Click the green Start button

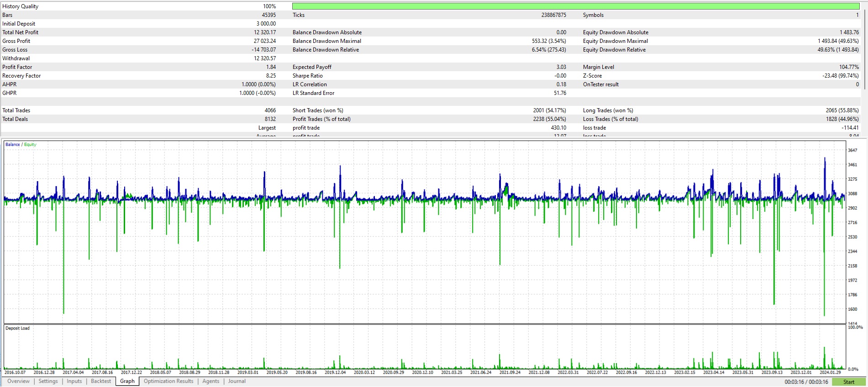click(849, 382)
